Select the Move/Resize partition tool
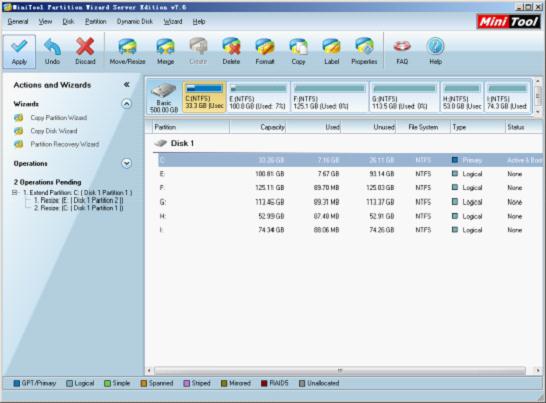This screenshot has width=546, height=403. click(127, 47)
